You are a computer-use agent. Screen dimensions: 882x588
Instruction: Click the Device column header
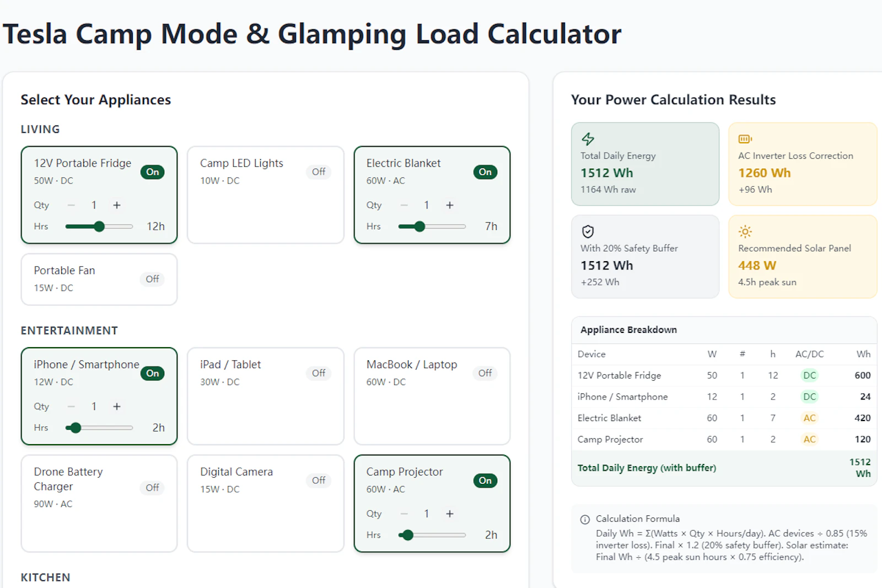591,354
